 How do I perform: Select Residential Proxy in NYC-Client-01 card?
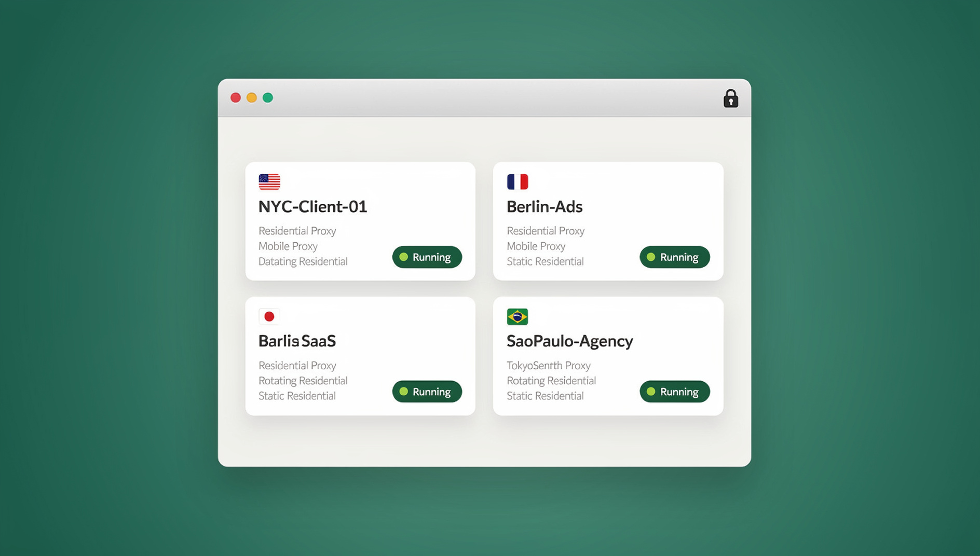tap(297, 231)
